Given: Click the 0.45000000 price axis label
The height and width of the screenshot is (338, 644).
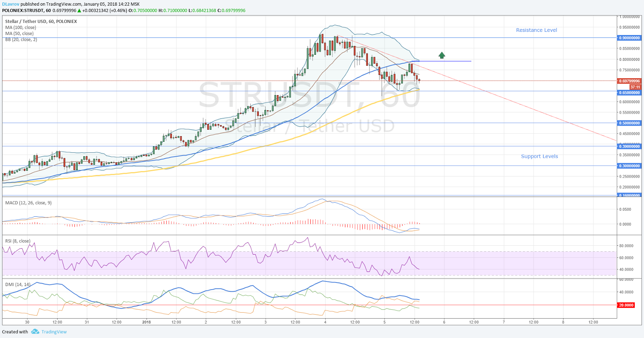Looking at the screenshot, I should tap(630, 134).
